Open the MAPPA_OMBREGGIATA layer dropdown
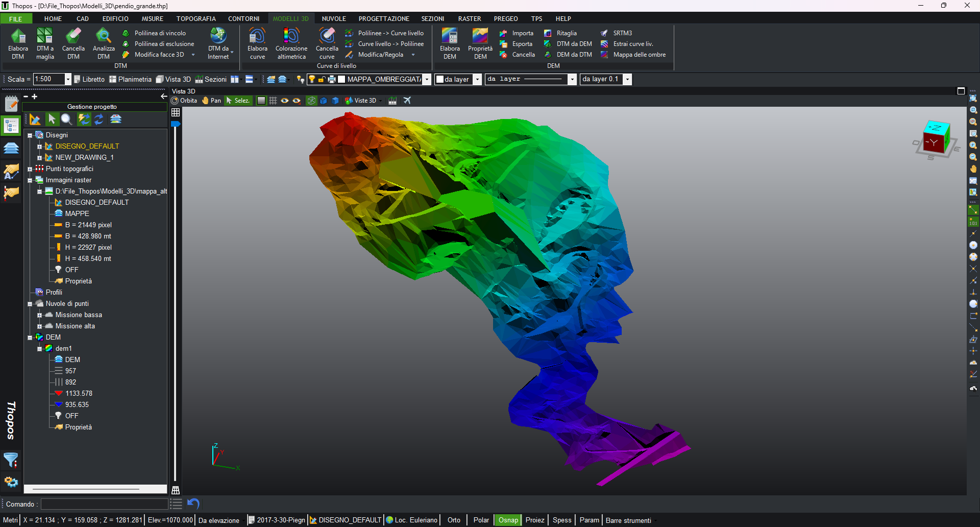The height and width of the screenshot is (527, 980). point(427,79)
